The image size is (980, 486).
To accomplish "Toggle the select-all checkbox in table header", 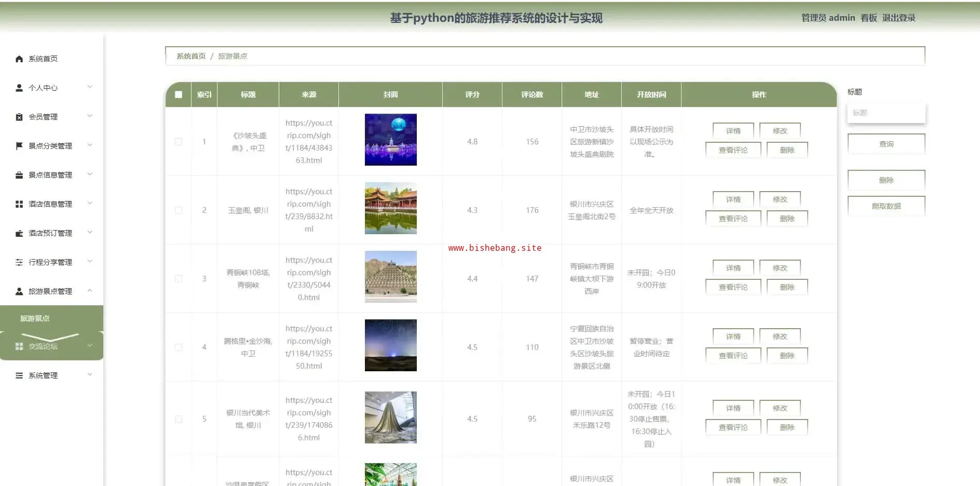I will pyautogui.click(x=179, y=95).
